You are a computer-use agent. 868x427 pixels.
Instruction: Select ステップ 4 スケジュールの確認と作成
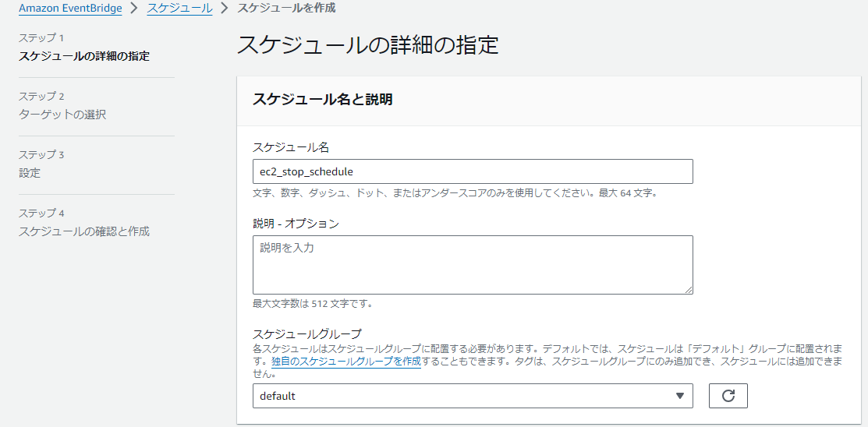point(84,223)
